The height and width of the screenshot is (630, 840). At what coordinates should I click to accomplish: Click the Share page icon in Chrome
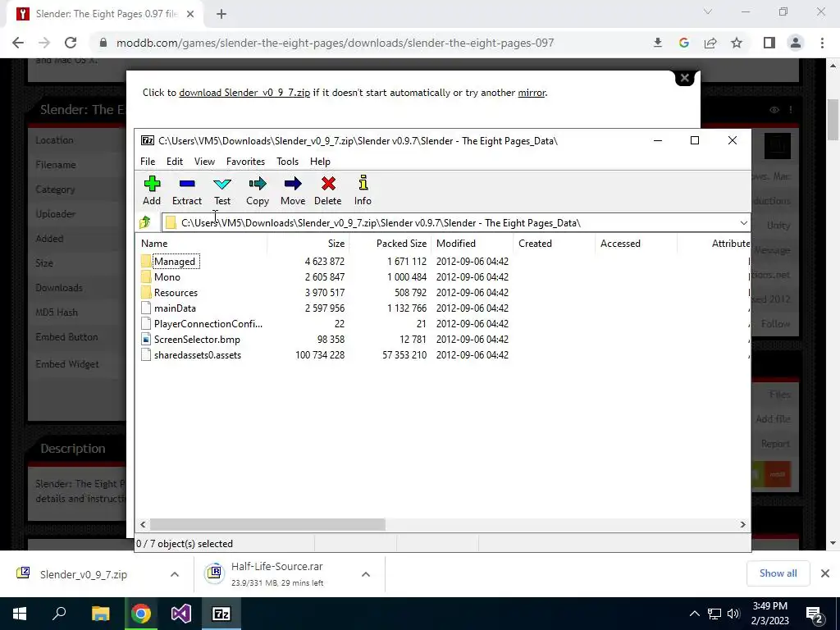coord(710,43)
